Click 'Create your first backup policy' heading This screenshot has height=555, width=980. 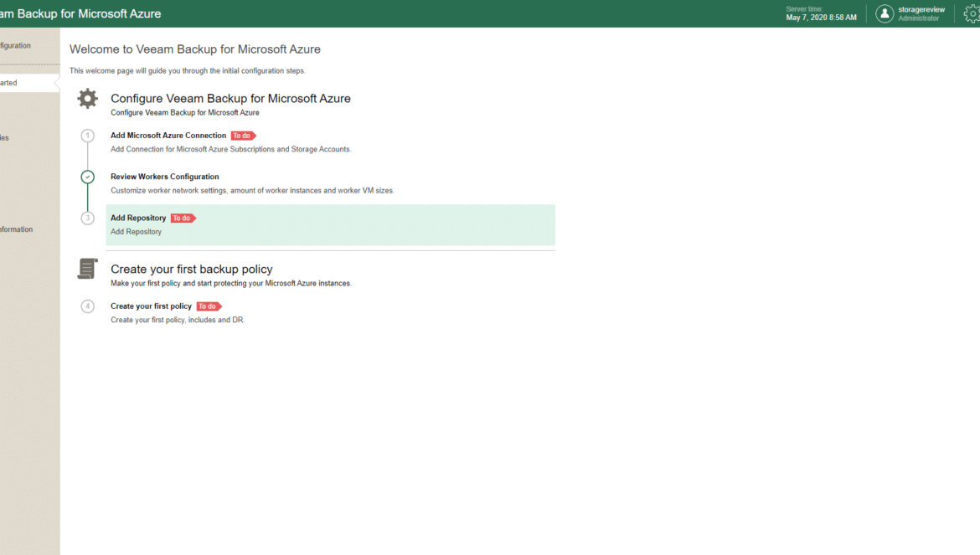(192, 269)
